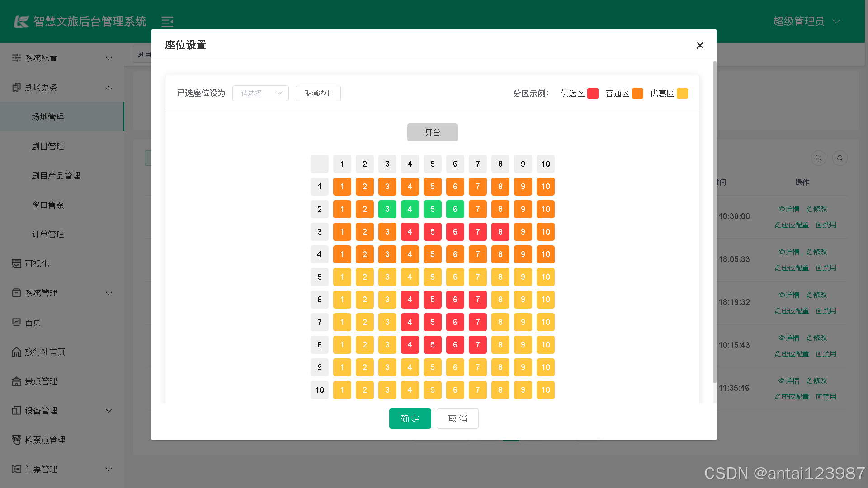Click the 舞台 stage label
The image size is (868, 488).
(x=432, y=132)
